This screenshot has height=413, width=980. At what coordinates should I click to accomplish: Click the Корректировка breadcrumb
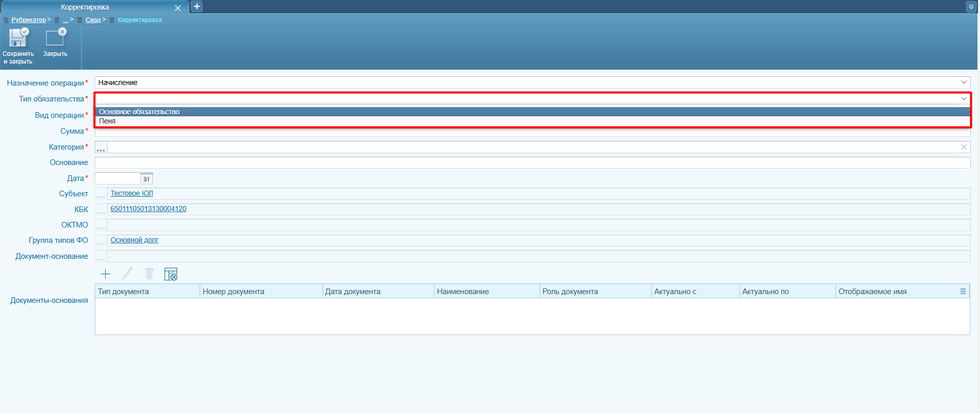click(140, 20)
